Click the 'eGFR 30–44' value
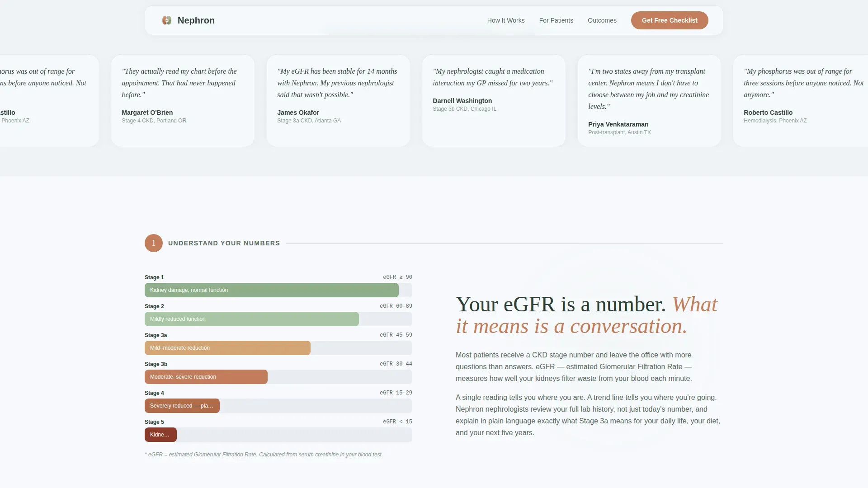This screenshot has width=868, height=488. [396, 364]
